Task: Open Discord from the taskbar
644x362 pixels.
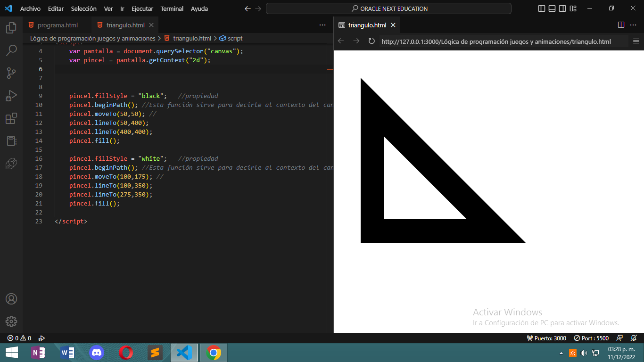Action: [x=97, y=352]
